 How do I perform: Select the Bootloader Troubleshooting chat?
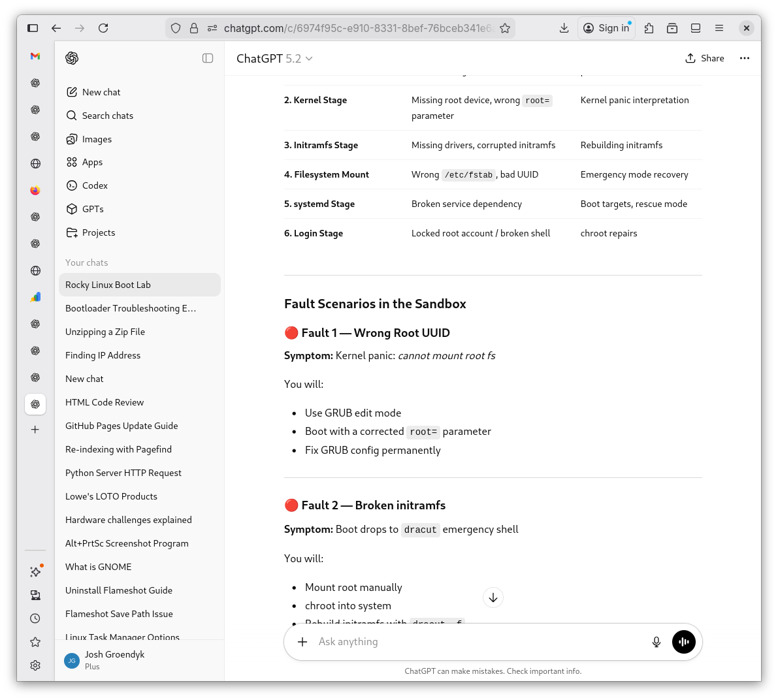131,308
